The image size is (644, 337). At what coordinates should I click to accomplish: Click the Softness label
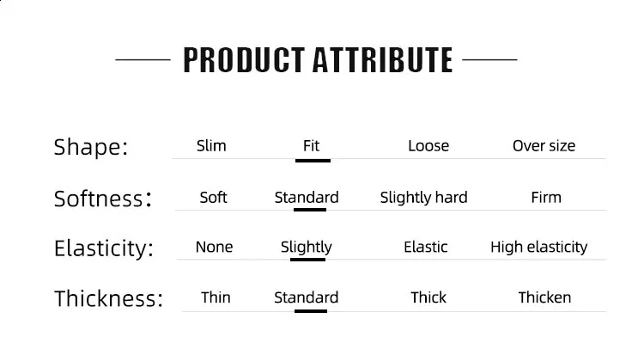(103, 199)
